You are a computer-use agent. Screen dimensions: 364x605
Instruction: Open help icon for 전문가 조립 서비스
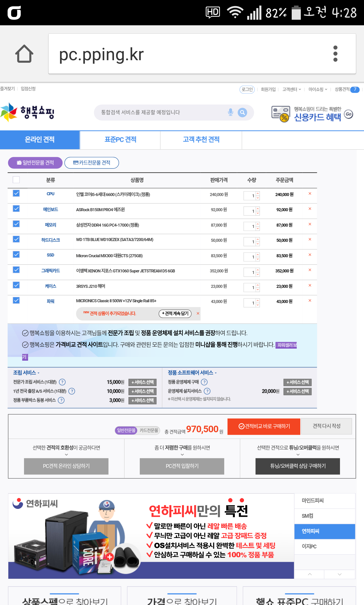pos(62,382)
